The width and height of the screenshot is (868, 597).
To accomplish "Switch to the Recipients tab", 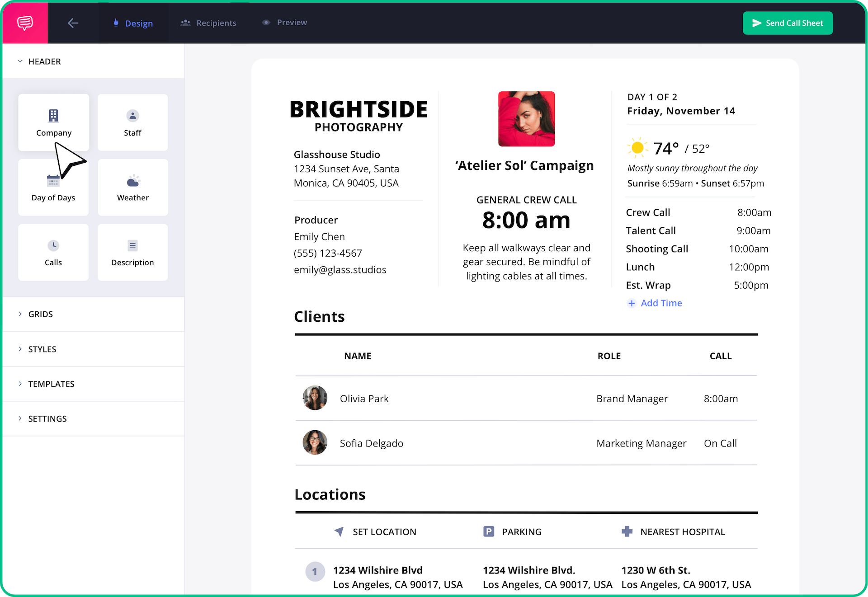I will coord(208,23).
